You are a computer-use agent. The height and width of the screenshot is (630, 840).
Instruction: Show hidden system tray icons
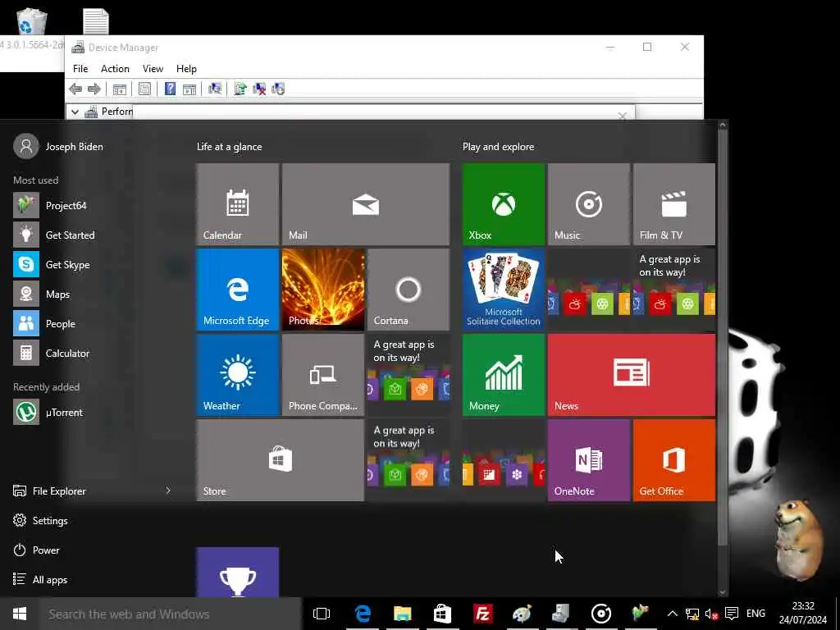pos(673,614)
